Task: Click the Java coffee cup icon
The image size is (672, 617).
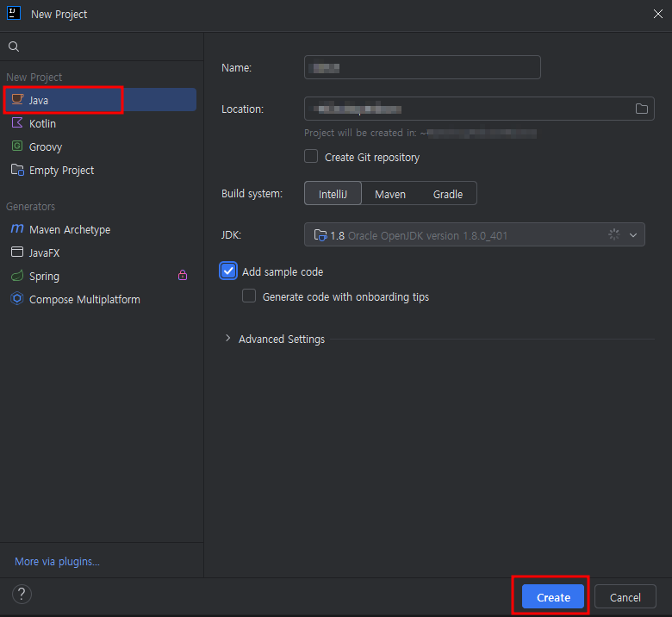Action: (17, 99)
